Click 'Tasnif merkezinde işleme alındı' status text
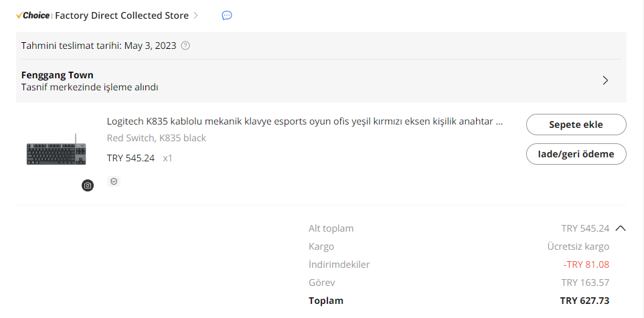This screenshot has height=318, width=644. click(x=90, y=87)
